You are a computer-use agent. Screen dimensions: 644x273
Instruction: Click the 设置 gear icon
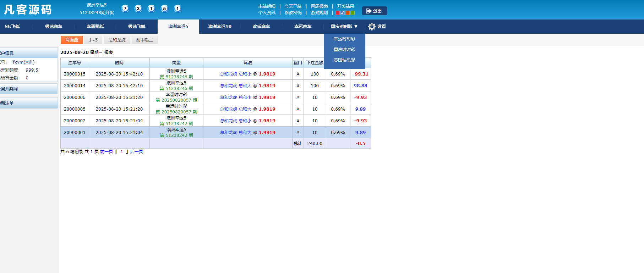(371, 27)
